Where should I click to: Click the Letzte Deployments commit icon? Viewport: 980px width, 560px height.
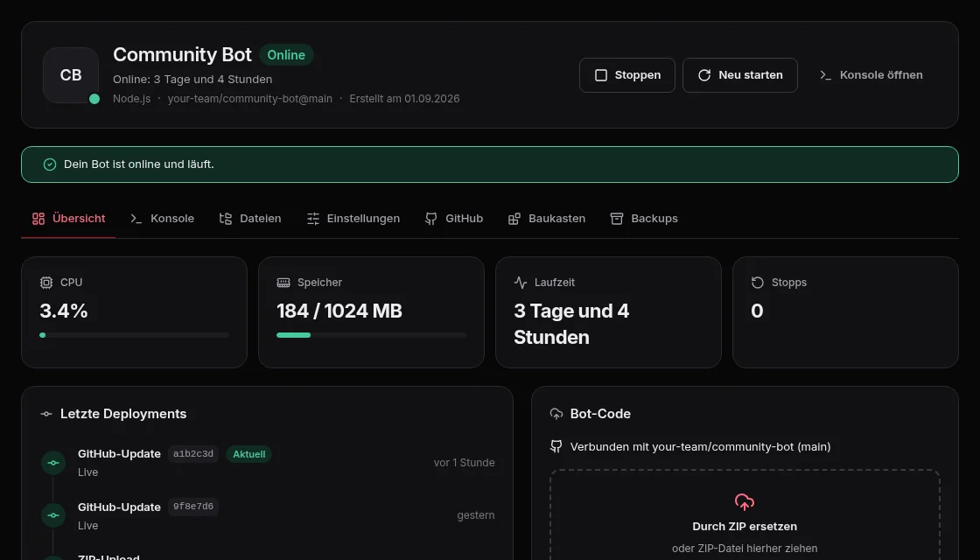(46, 414)
